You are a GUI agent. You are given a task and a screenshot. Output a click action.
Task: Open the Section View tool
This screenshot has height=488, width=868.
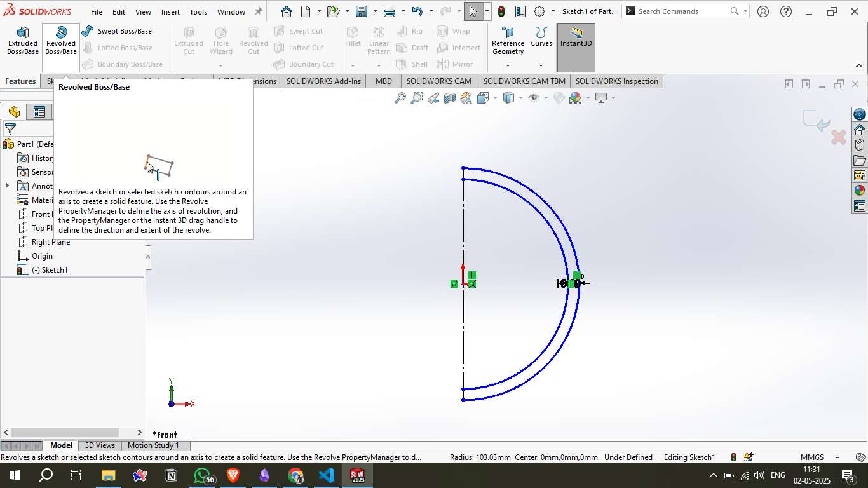pos(450,98)
